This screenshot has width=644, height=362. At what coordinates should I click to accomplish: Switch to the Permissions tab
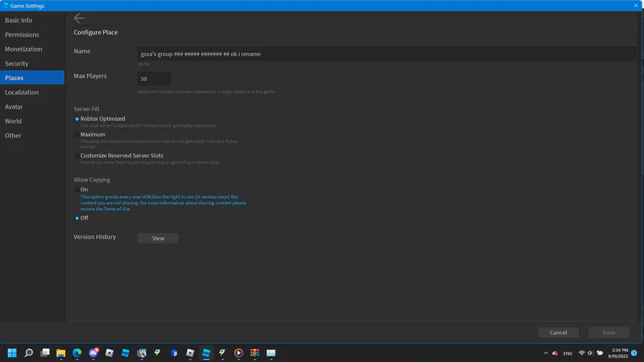[x=32, y=34]
